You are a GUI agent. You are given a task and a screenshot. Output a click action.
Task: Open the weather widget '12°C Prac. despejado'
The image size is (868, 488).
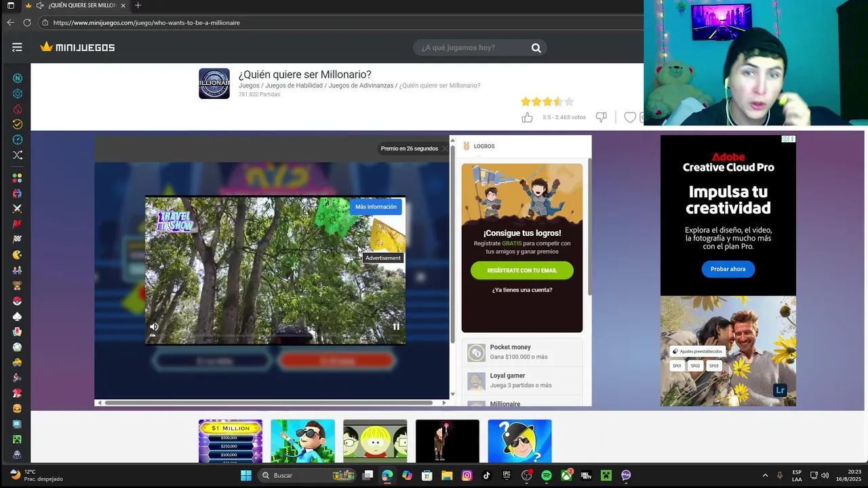pos(36,475)
